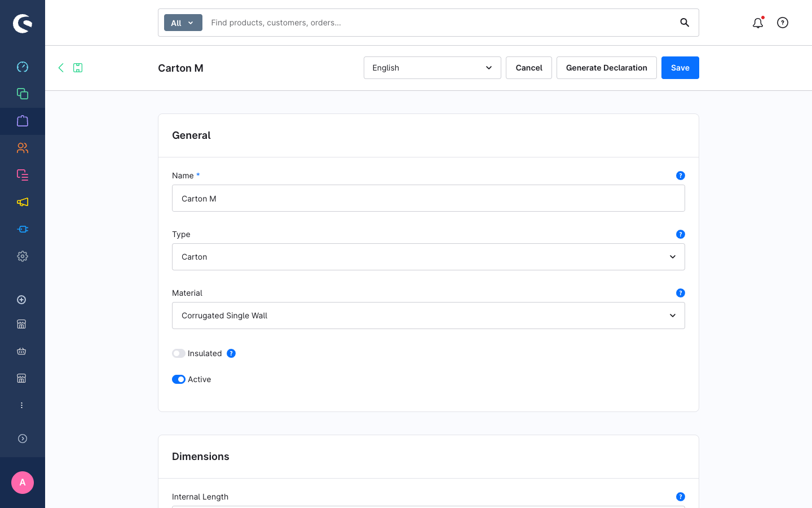The height and width of the screenshot is (508, 812).
Task: Open the three-dot more menu in sidebar
Action: pos(21,405)
